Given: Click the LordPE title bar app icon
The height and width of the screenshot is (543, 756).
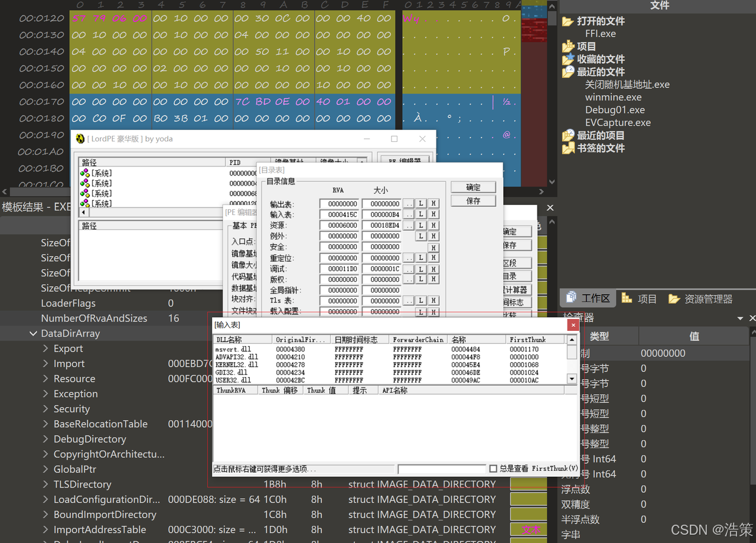Looking at the screenshot, I should (80, 139).
